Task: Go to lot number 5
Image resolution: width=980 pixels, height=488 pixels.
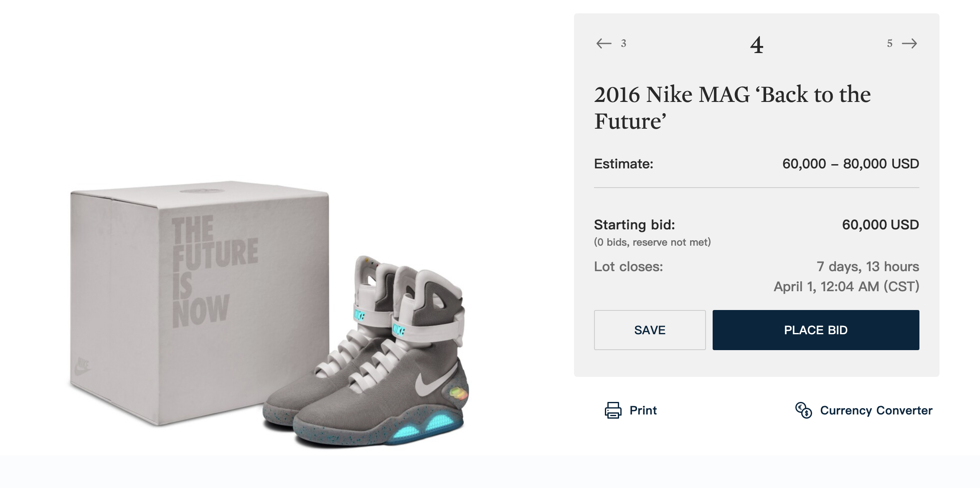Action: pos(890,43)
